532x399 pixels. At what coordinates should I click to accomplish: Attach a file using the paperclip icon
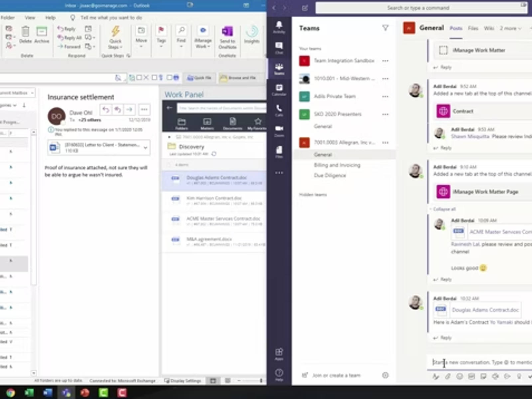tap(448, 377)
